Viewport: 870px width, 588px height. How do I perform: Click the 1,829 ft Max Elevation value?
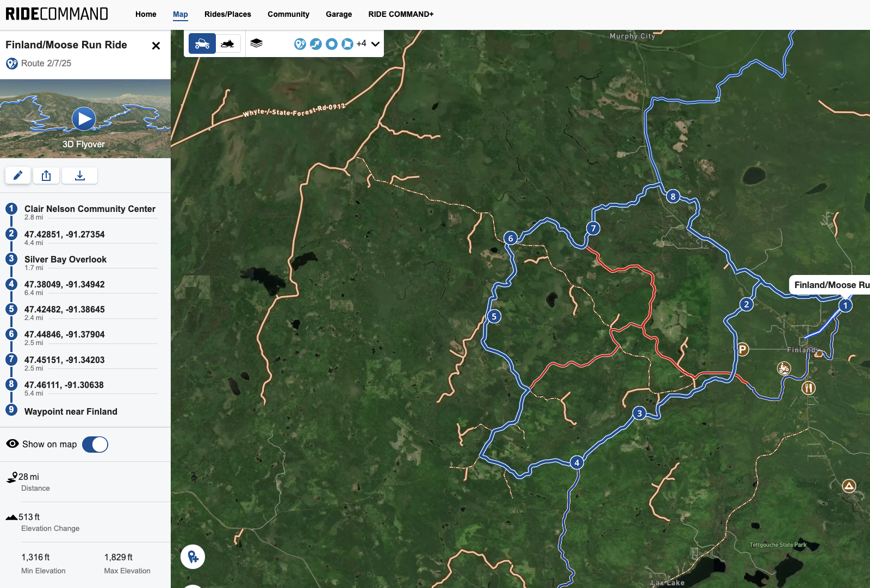(119, 557)
